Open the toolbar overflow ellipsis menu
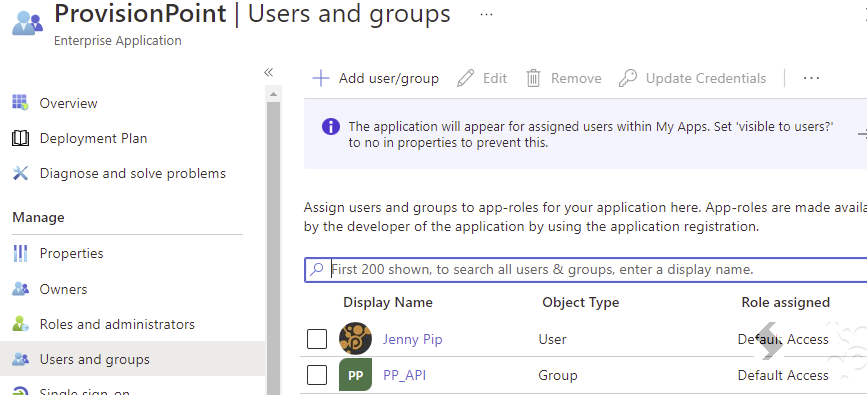This screenshot has width=867, height=395. coord(811,78)
